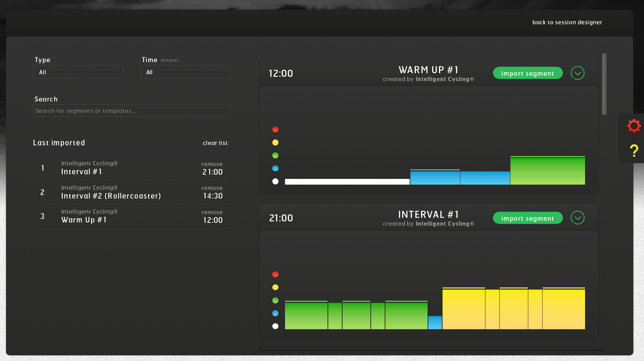Click the 21:00 duration in Interval #1 header
Viewport: 644px width, 361px height.
point(281,218)
